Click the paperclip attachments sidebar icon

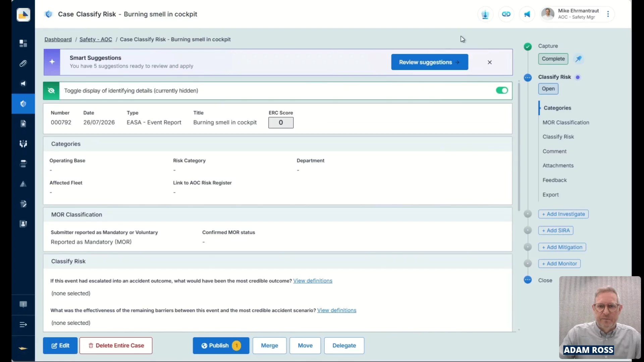tap(23, 63)
